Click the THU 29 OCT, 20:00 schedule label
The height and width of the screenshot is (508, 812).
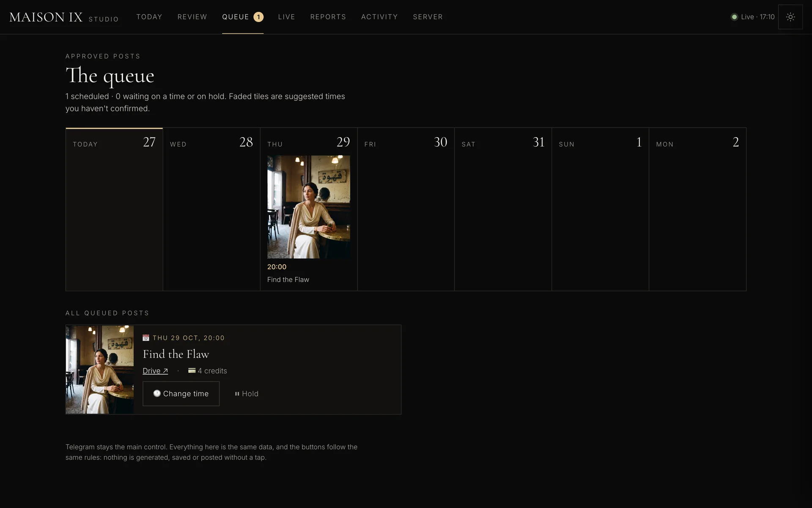point(189,338)
